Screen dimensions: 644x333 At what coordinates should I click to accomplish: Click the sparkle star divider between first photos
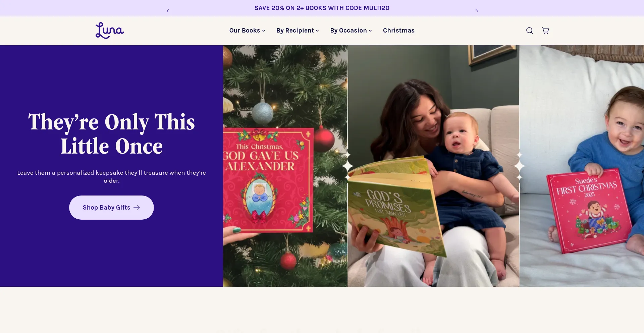pyautogui.click(x=348, y=166)
